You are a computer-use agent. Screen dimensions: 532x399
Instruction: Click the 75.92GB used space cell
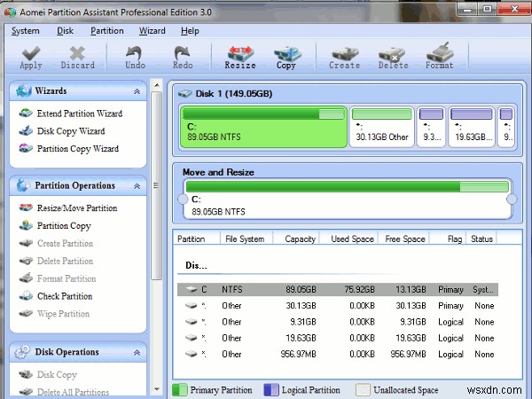coord(360,289)
